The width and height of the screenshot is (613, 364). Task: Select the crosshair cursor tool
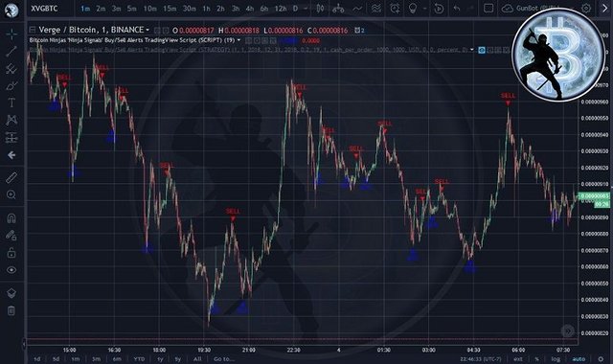[x=11, y=34]
